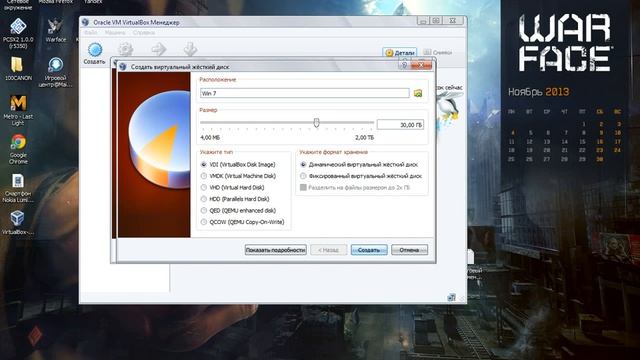Switch to Детали tab in VirtualBox Manager
This screenshot has width=640, height=360.
tap(400, 53)
